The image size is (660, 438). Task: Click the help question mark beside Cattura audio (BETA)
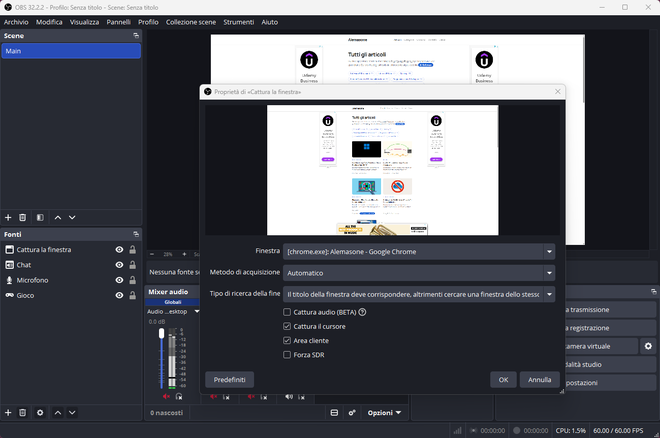coord(362,312)
